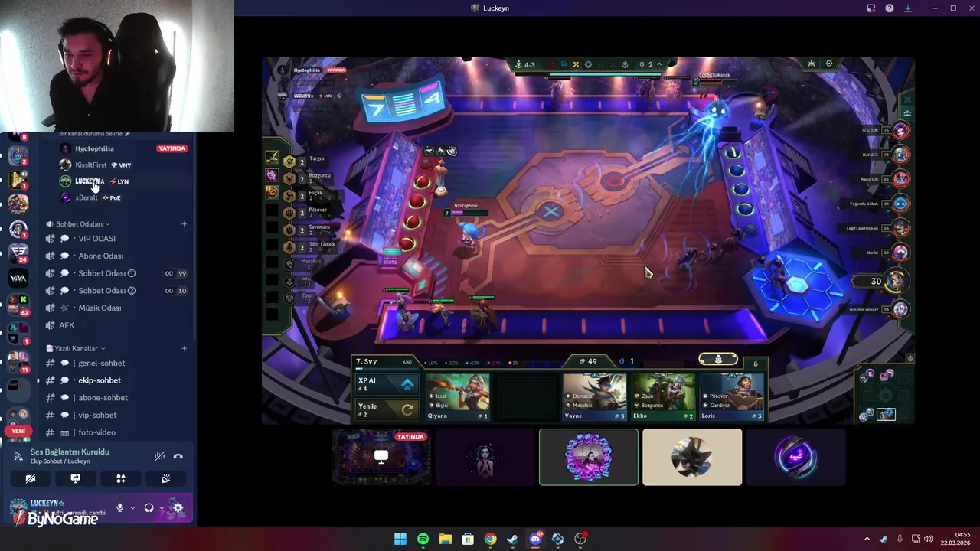The height and width of the screenshot is (551, 980).
Task: Select top player portrait in scoreboard
Action: [900, 131]
